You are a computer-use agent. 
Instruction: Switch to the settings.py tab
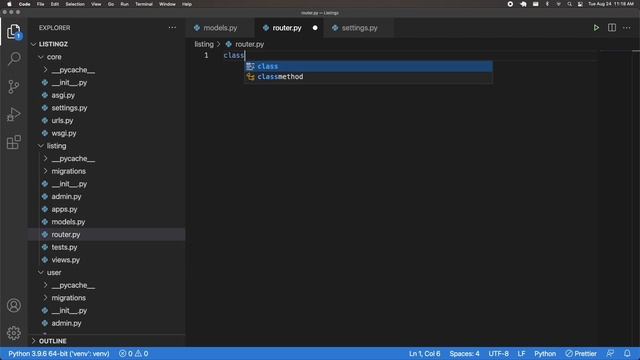pos(359,28)
